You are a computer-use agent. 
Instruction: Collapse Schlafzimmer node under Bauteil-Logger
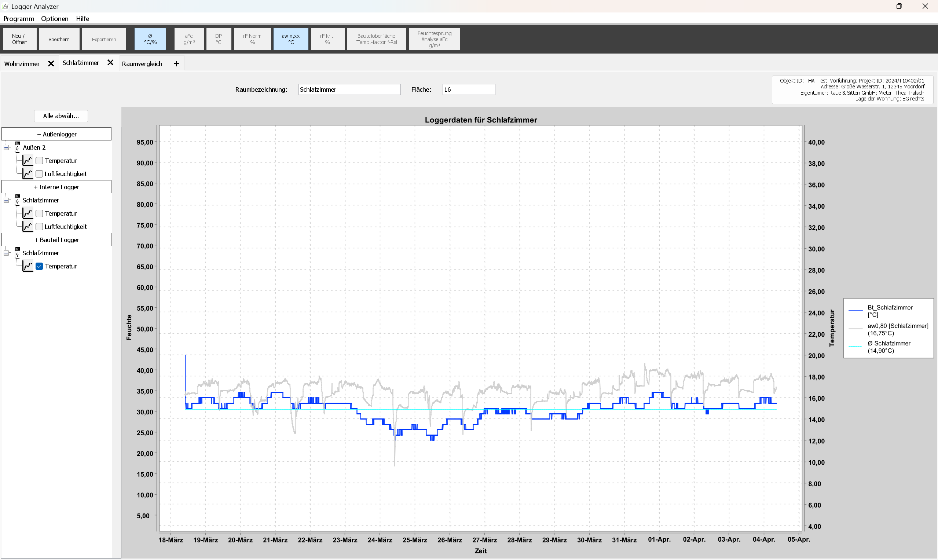6,253
